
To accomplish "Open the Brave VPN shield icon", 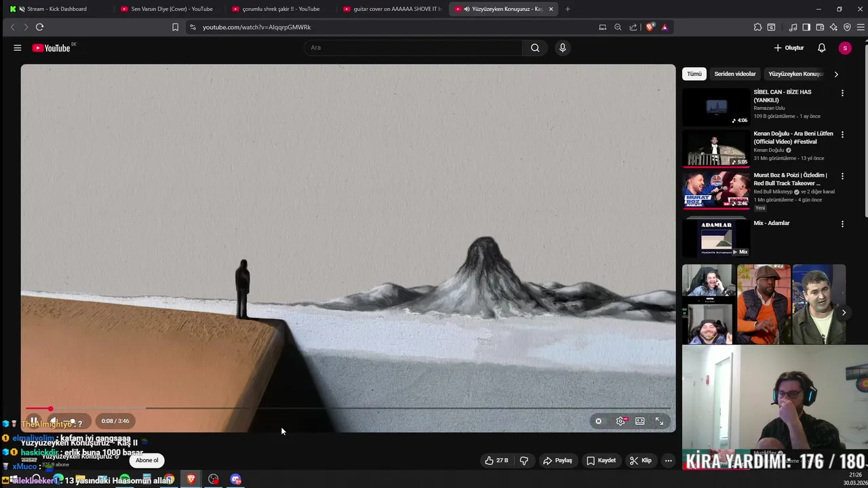I will click(847, 27).
